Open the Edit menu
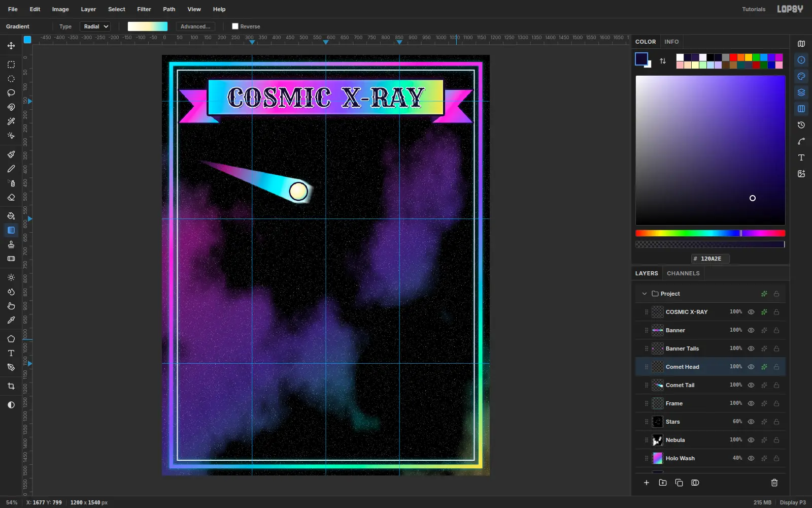 pyautogui.click(x=35, y=9)
